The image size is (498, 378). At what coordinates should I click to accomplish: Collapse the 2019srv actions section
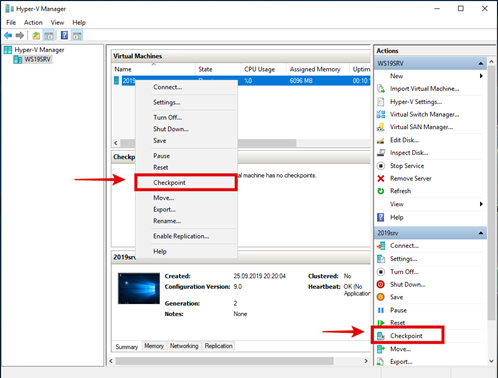481,233
